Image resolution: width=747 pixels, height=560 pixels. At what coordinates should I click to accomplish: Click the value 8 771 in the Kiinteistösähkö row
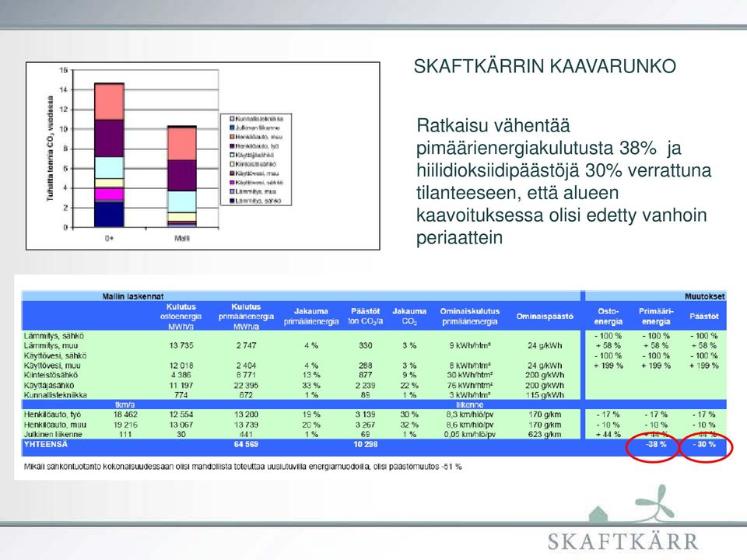247,375
